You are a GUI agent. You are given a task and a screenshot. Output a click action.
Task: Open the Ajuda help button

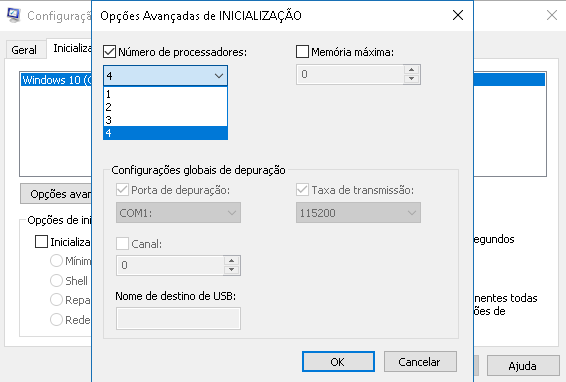tap(523, 366)
